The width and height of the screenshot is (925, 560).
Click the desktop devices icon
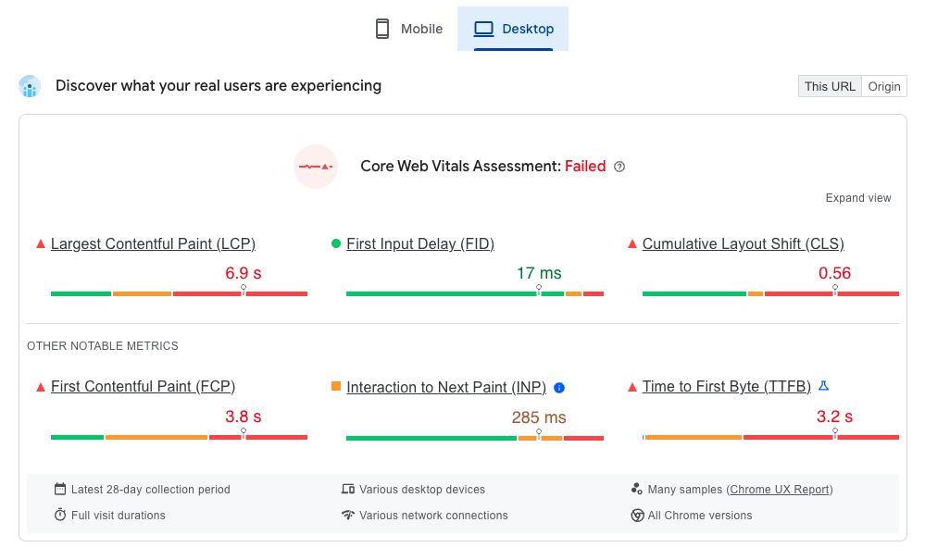[348, 490]
